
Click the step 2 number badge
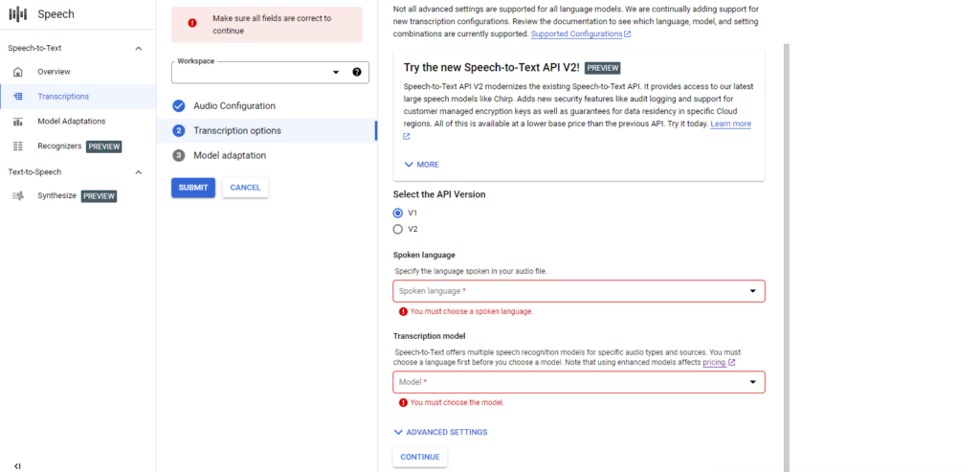coord(179,130)
